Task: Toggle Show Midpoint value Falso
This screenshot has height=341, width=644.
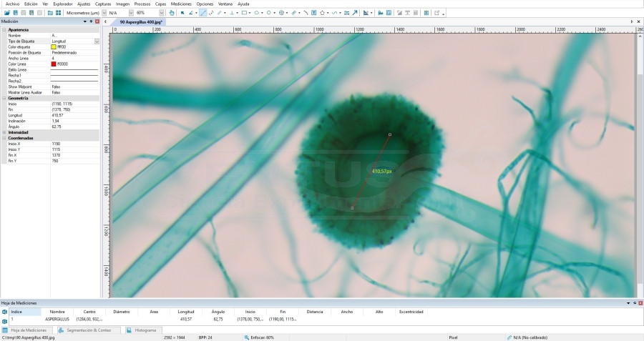Action: [57, 87]
